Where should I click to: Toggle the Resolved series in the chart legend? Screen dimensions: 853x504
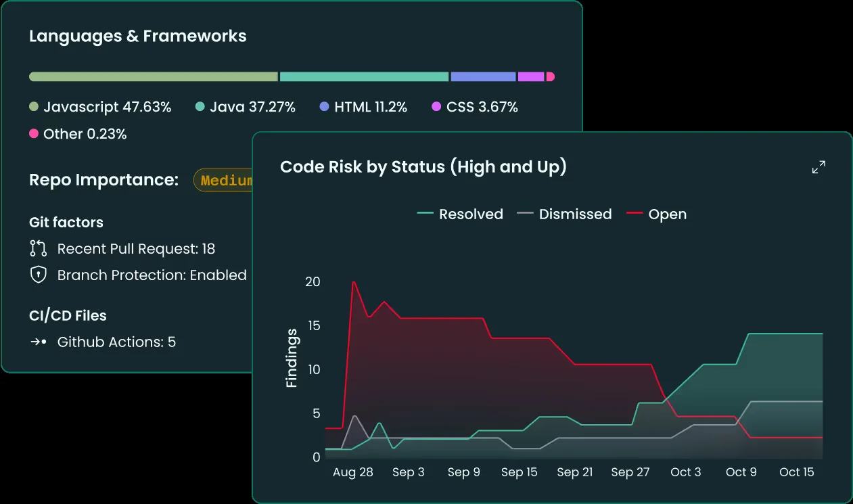coord(460,214)
